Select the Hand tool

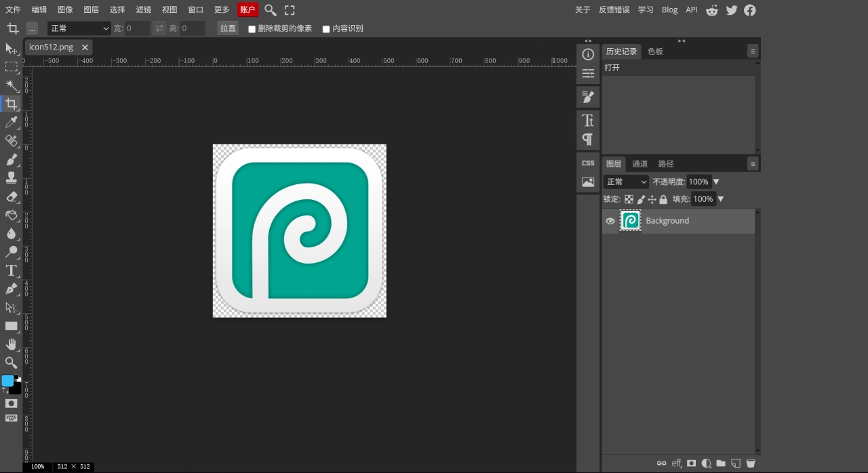(x=11, y=344)
